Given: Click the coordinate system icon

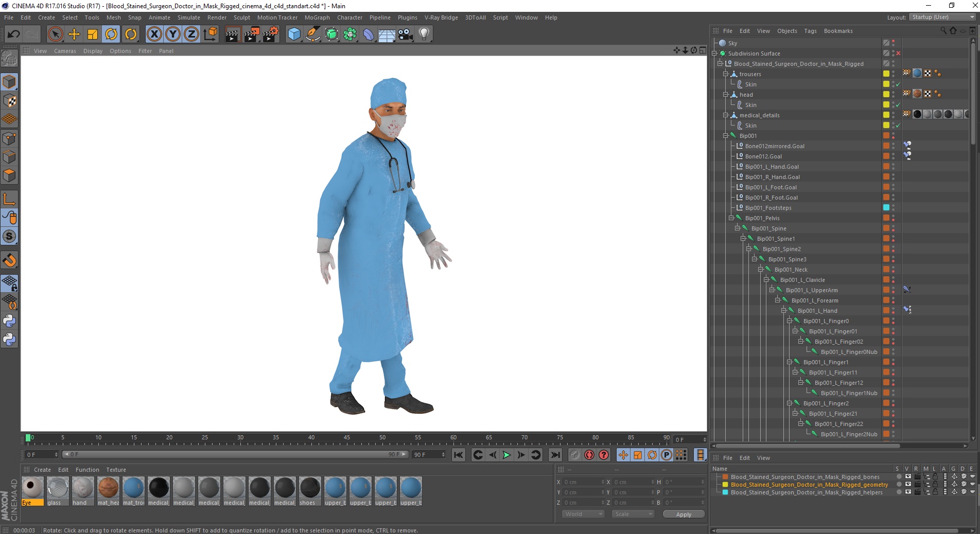Looking at the screenshot, I should [210, 34].
